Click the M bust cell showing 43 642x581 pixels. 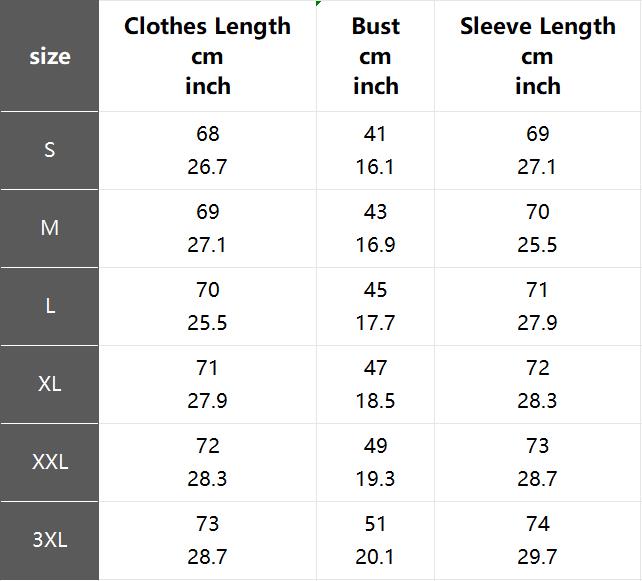click(375, 212)
